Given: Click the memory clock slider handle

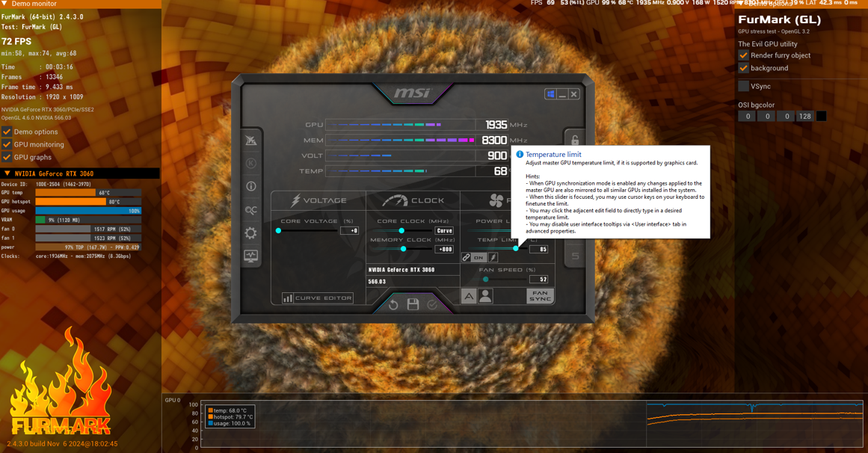Looking at the screenshot, I should (403, 249).
